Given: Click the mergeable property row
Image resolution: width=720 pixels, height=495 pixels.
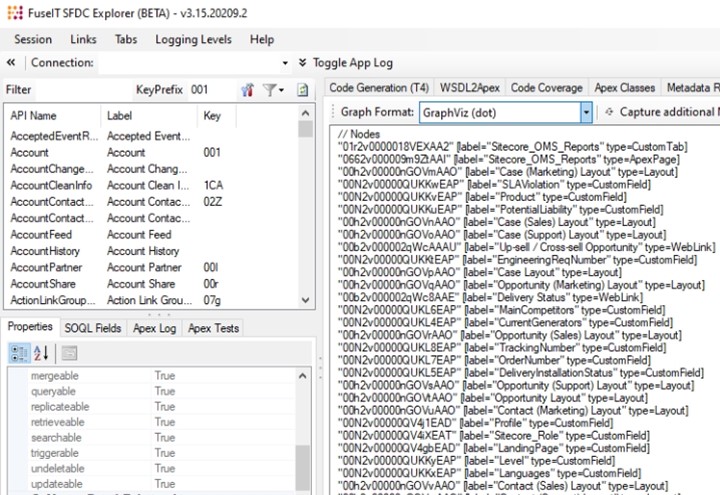Looking at the screenshot, I should point(161,376).
